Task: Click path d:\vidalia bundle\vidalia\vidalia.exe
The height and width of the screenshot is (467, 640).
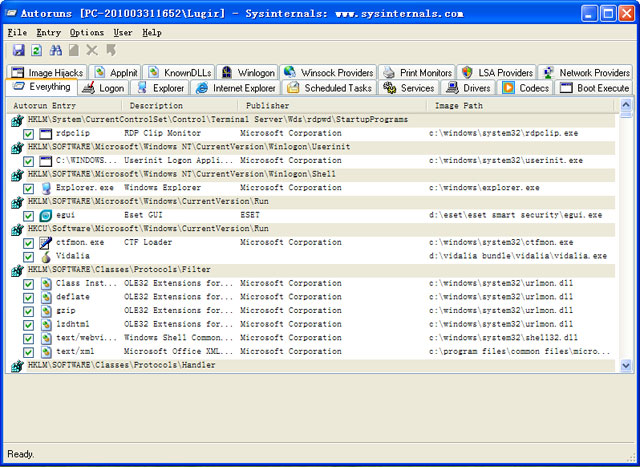Action: tap(518, 256)
